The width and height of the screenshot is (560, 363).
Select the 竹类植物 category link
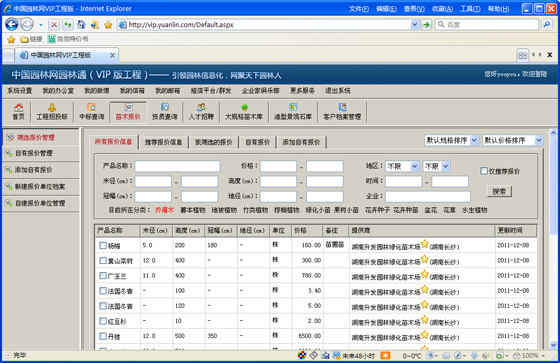[256, 210]
